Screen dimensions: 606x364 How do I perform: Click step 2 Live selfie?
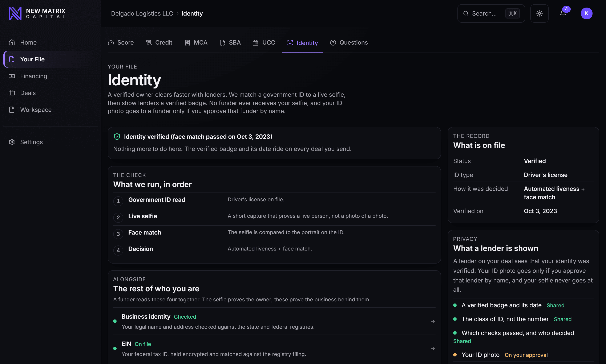274,217
